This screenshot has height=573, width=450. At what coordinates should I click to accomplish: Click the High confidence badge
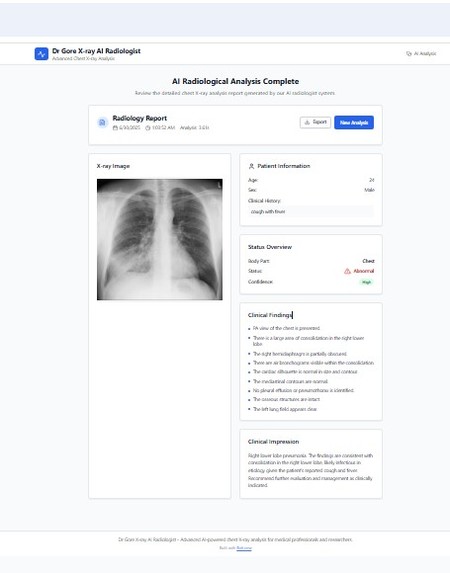[366, 282]
